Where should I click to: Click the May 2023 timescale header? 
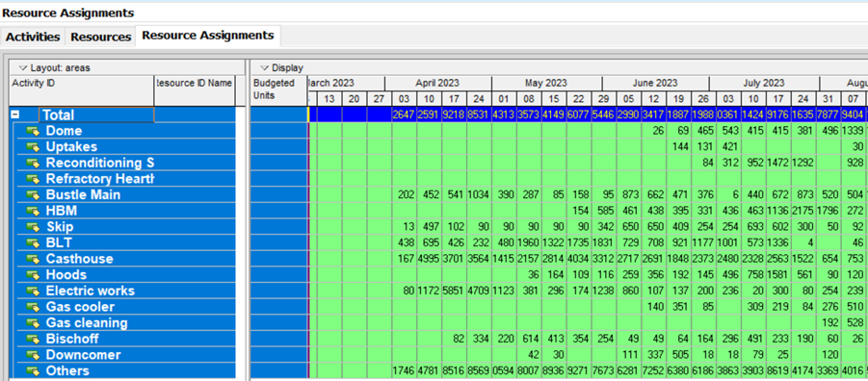tap(546, 84)
